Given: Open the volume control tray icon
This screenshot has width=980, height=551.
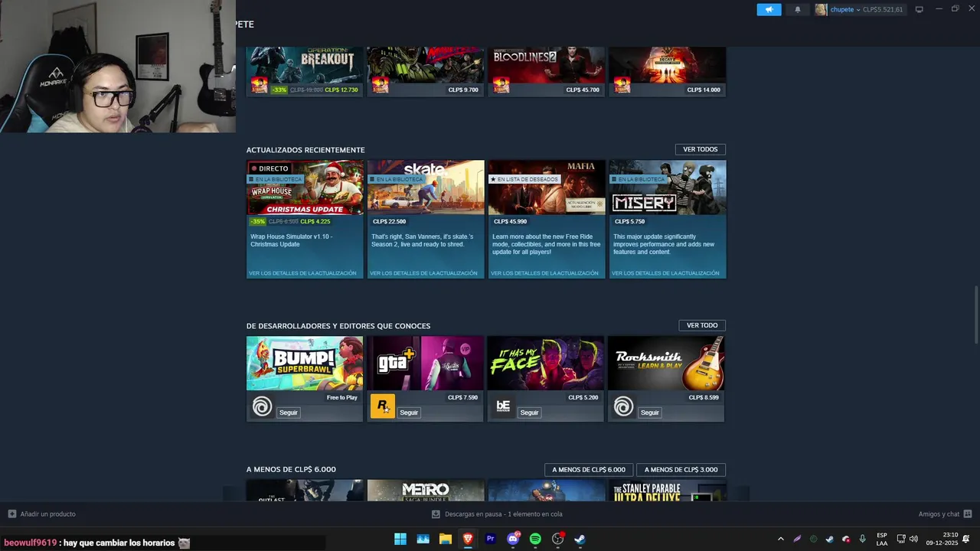Looking at the screenshot, I should click(x=913, y=539).
